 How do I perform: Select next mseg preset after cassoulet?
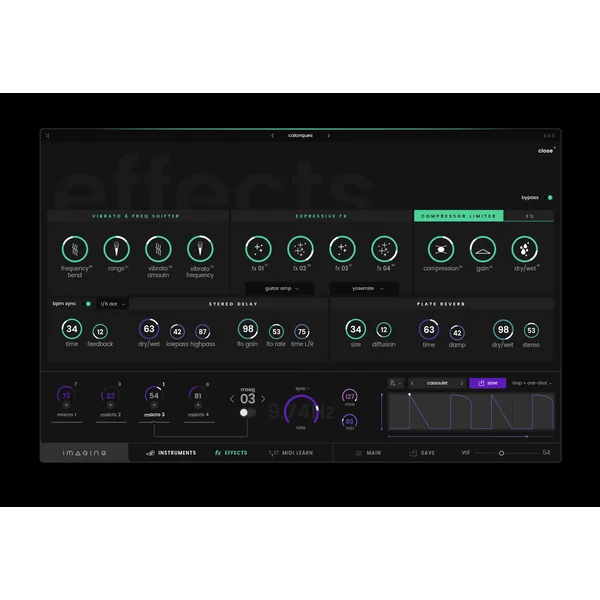(x=462, y=383)
